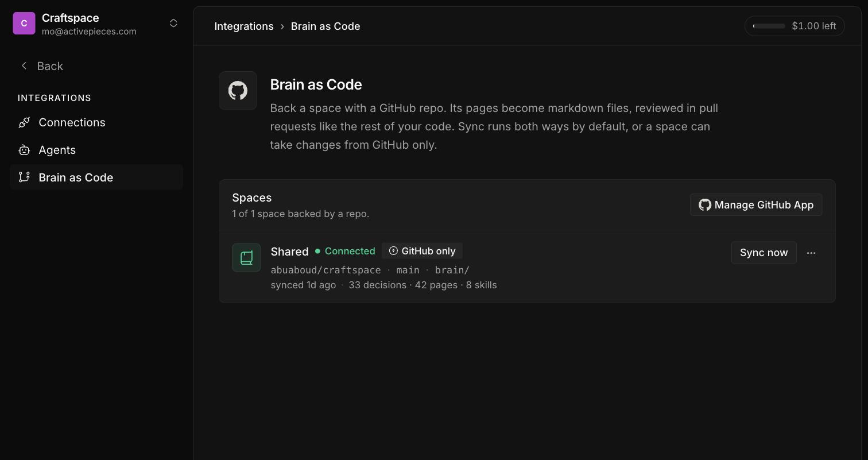Click the $1.00 left credit indicator

point(795,26)
